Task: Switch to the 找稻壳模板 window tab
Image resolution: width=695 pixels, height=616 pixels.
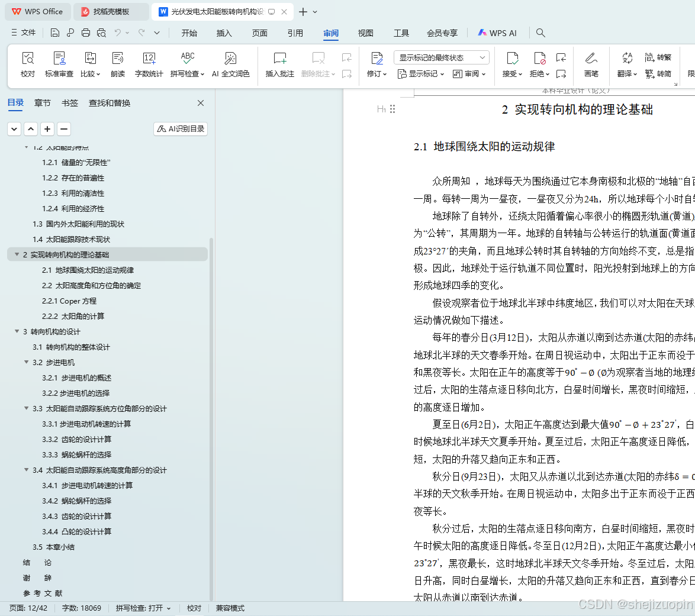Action: 111,12
